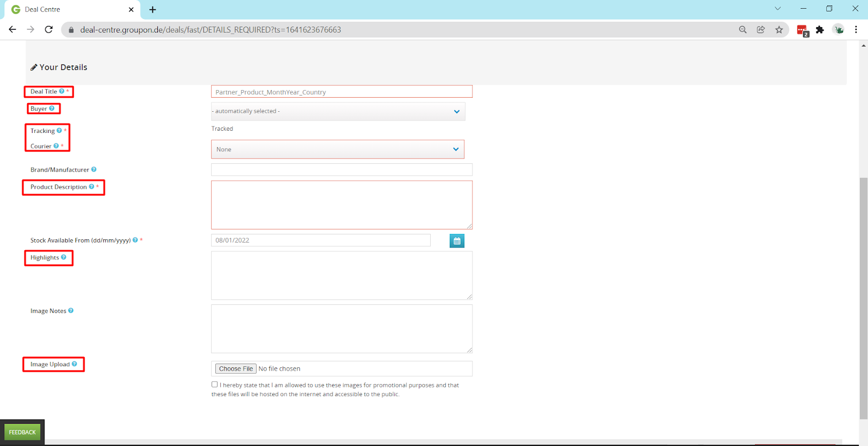868x446 pixels.
Task: Click the Courier help icon
Action: [56, 146]
